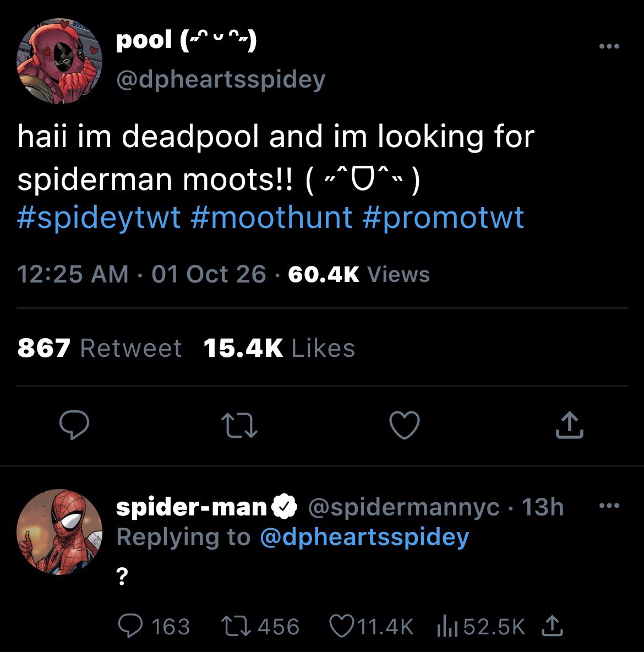Like spider-man's reply with 11.4K likes
Screen dimensions: 644x652
click(x=372, y=626)
